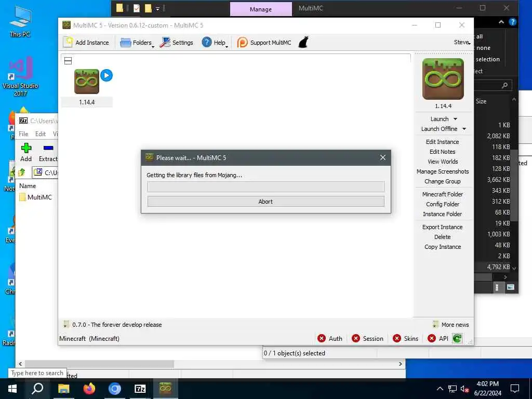Open the Folders dropdown in MultiMC toolbar
This screenshot has width=532, height=399.
137,43
